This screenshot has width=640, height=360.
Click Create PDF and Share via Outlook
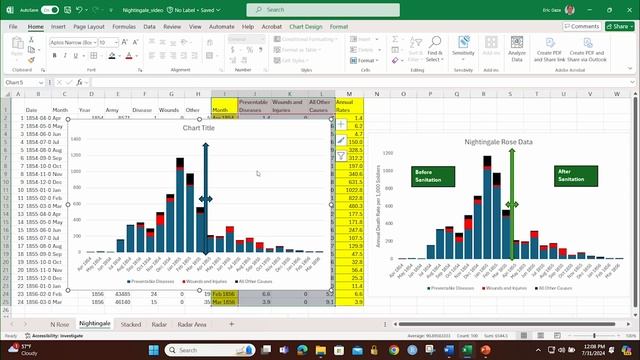coord(587,49)
